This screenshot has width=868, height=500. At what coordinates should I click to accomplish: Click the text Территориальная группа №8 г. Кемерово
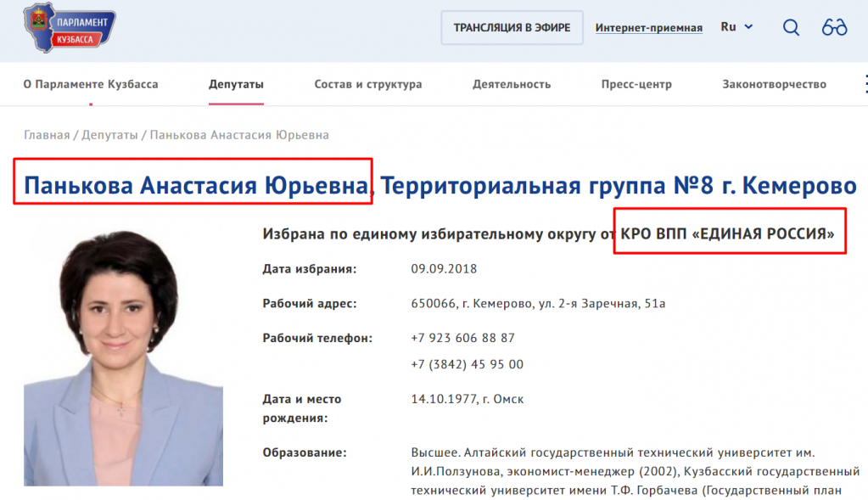point(619,186)
